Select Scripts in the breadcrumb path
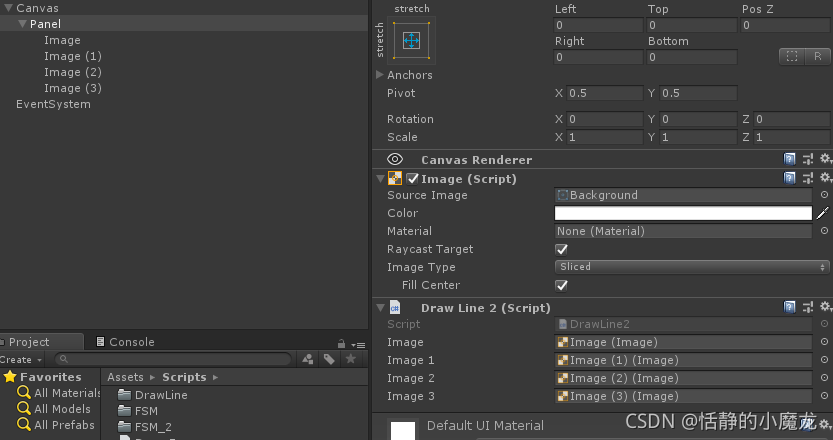The width and height of the screenshot is (833, 440). (x=184, y=377)
